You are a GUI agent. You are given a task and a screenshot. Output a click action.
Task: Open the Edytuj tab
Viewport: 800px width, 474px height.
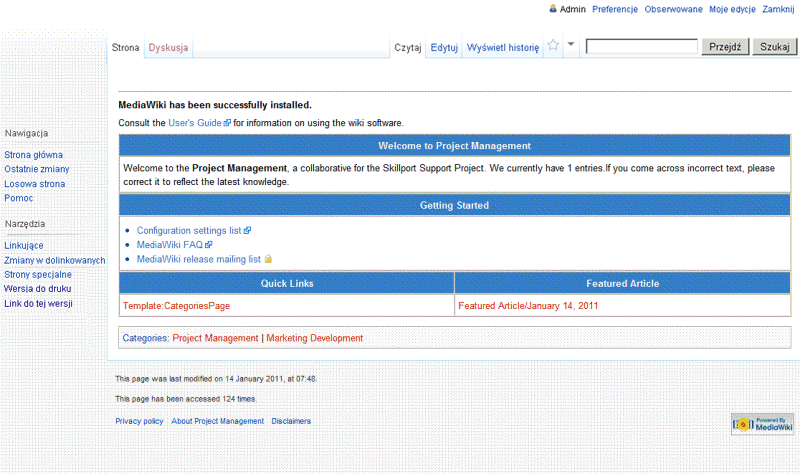click(x=444, y=47)
